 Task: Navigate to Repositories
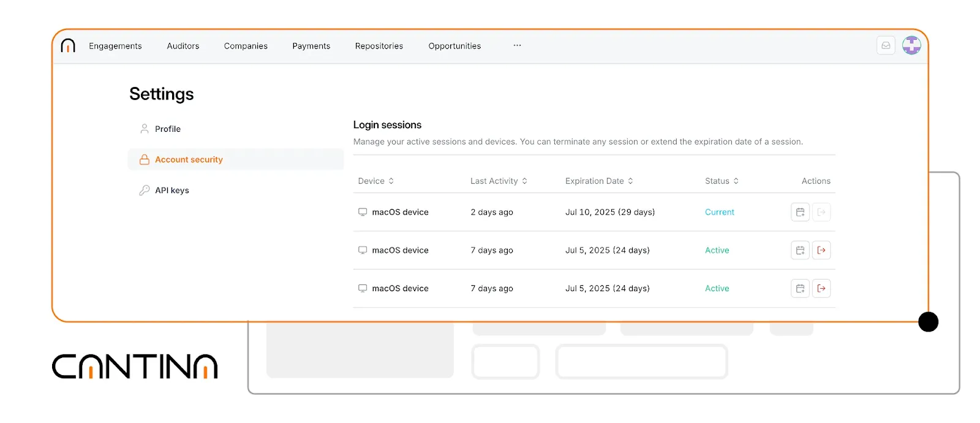click(379, 46)
